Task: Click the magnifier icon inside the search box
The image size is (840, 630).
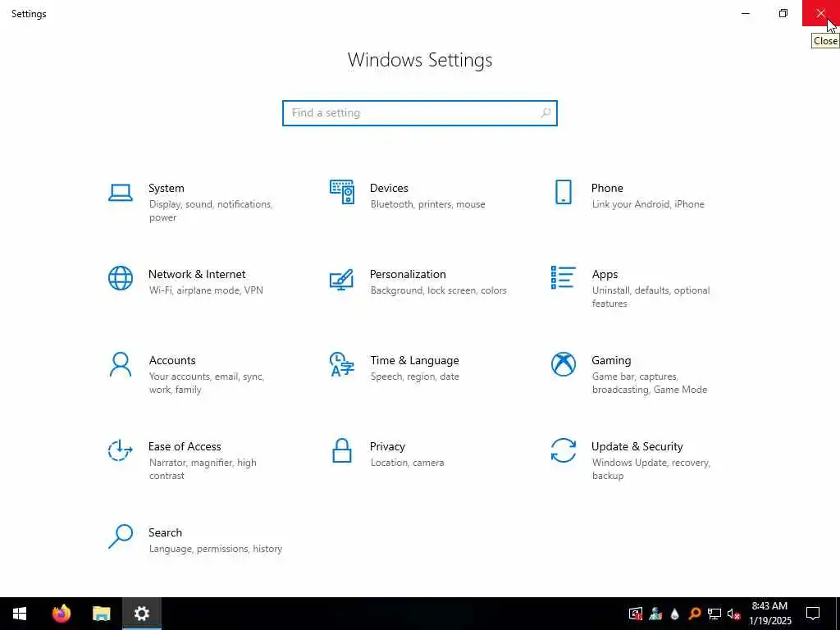Action: tap(546, 113)
